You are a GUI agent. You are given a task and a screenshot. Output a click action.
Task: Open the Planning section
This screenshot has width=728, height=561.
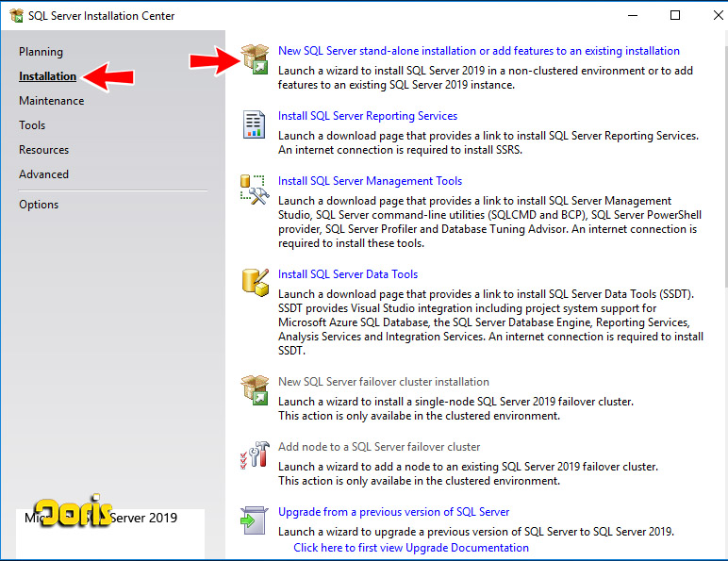[41, 52]
